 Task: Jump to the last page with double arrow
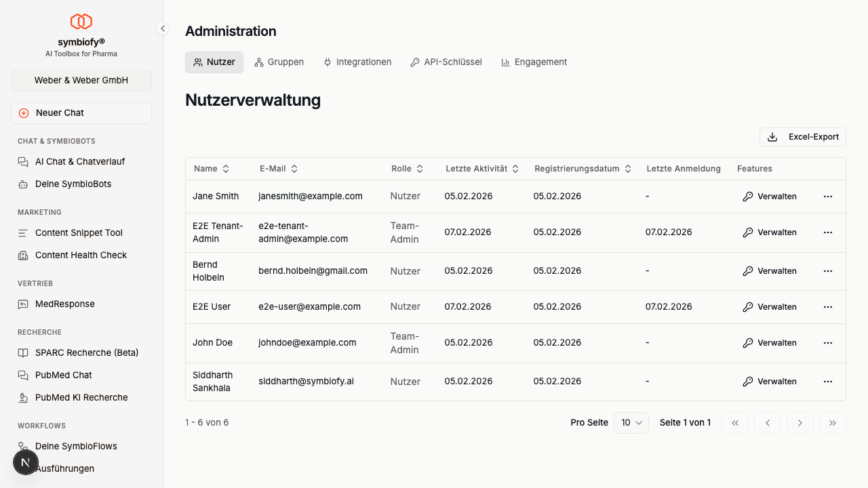(x=833, y=422)
